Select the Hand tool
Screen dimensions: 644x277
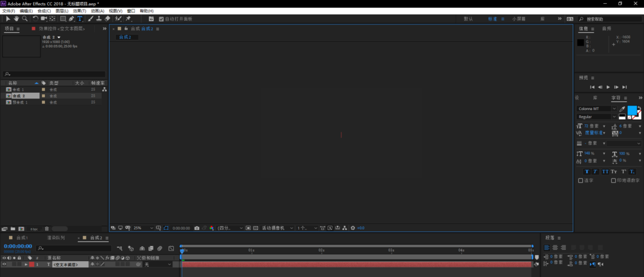point(16,19)
